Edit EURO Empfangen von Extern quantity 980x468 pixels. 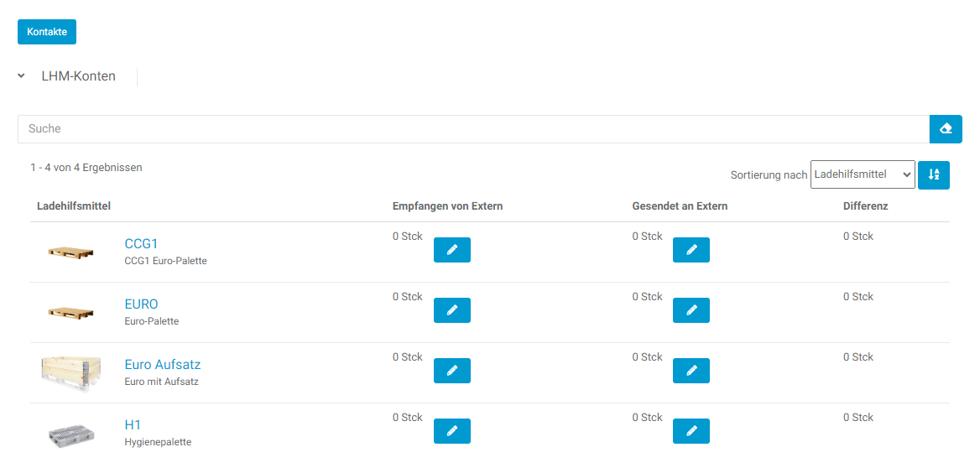[451, 310]
